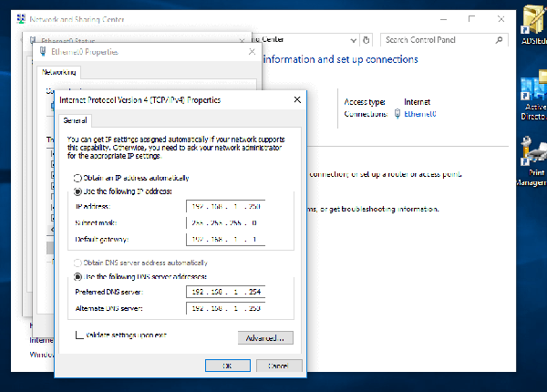The height and width of the screenshot is (392, 547).
Task: Click the Access type Internet text
Action: (x=417, y=102)
